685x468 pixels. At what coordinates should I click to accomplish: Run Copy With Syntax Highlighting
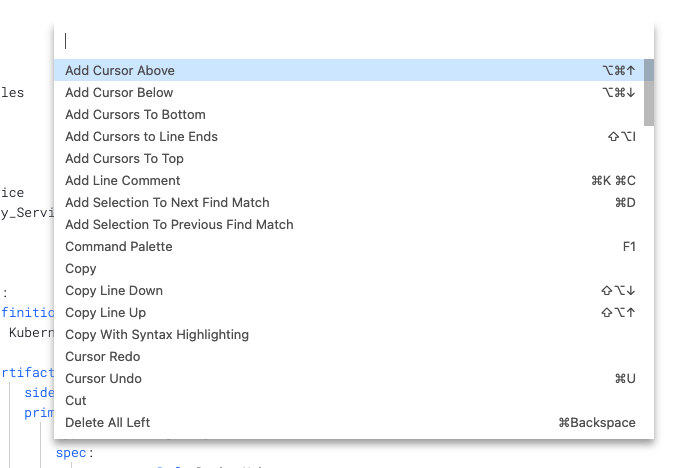click(157, 334)
